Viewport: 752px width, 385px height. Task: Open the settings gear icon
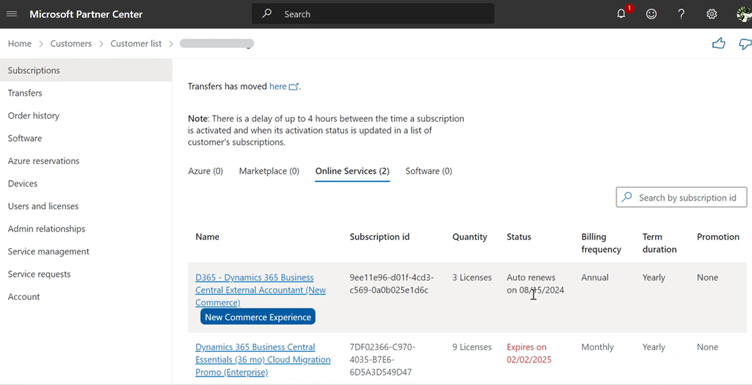point(712,14)
